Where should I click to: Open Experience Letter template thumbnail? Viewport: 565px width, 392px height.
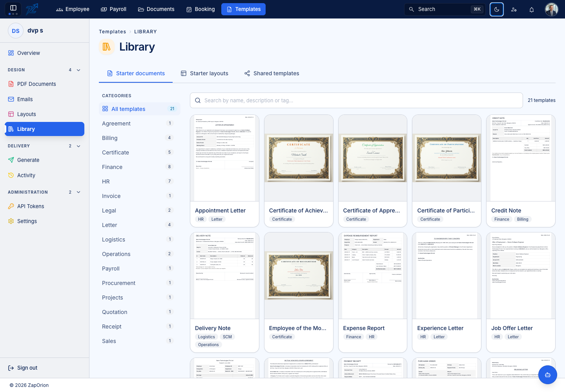[x=447, y=276]
